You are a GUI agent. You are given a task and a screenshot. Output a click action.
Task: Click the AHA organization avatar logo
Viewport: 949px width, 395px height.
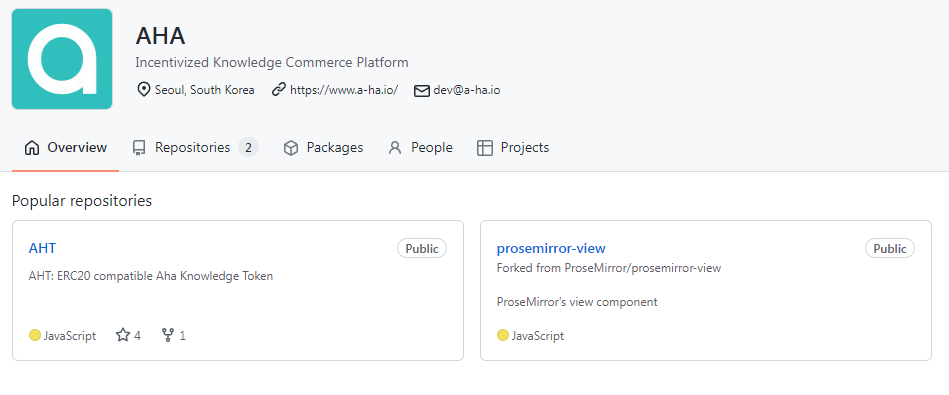(62, 59)
